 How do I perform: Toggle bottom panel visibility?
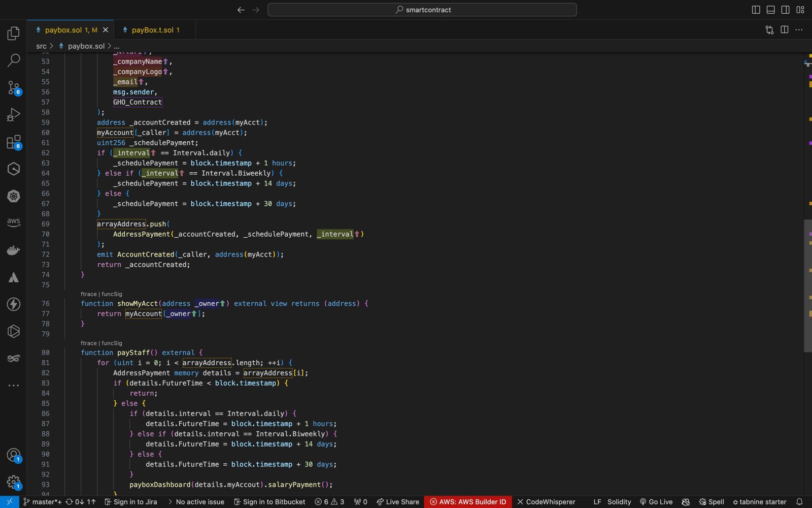click(770, 10)
